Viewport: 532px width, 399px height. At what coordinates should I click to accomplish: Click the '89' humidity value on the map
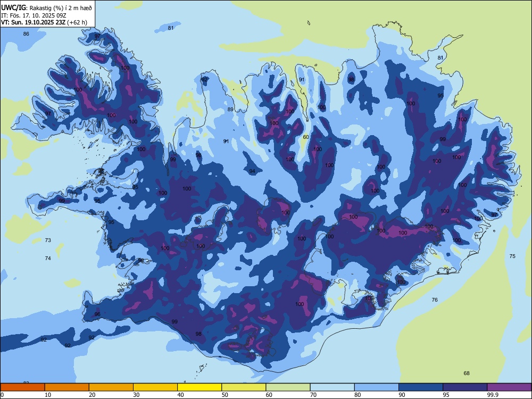click(x=230, y=109)
